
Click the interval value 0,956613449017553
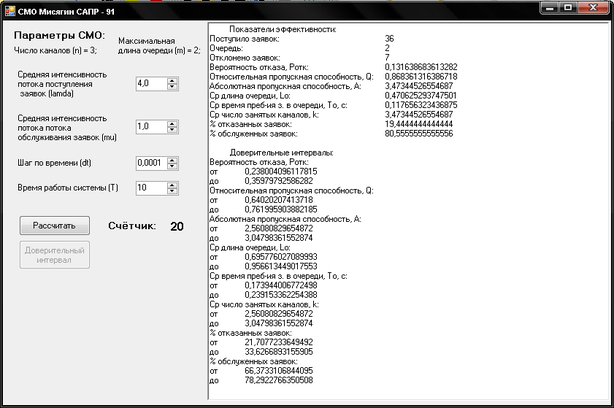(x=281, y=267)
